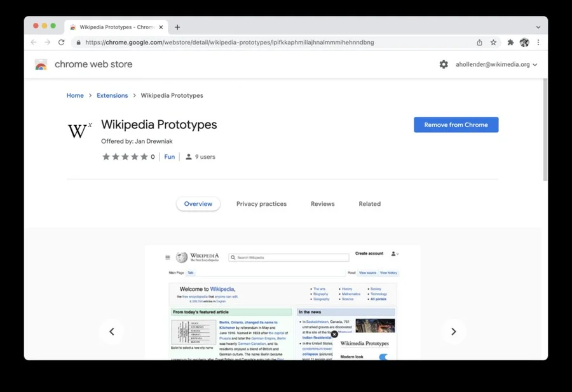Screen dimensions: 572x392
Task: Show the previous screenshot with the left arrow
Action: (x=112, y=332)
